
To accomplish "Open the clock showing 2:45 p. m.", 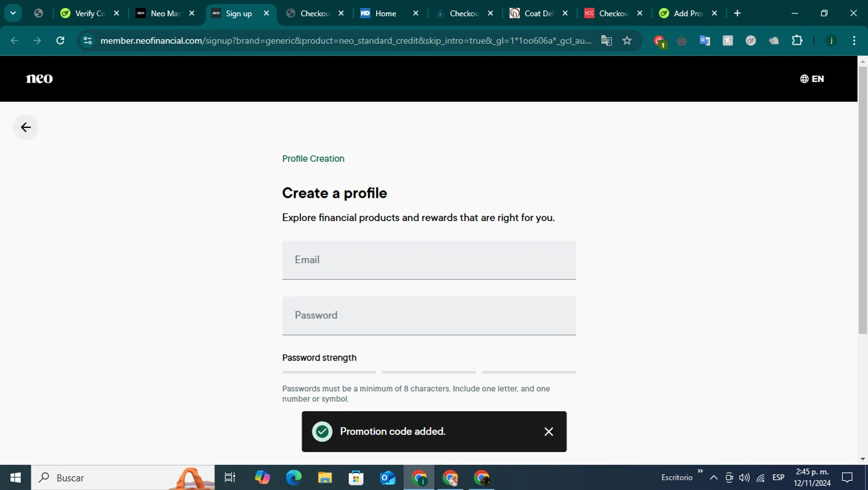I will pos(812,477).
